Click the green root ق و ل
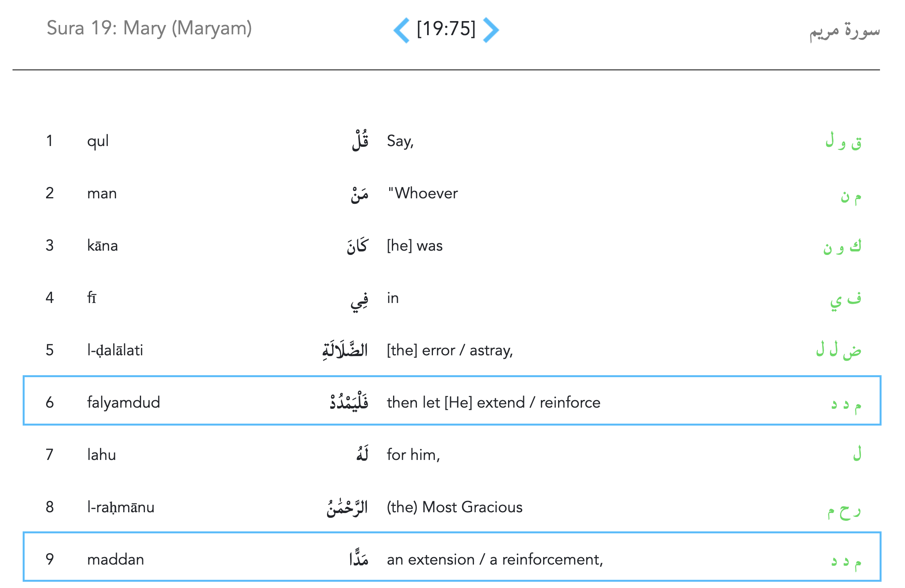This screenshot has width=905, height=588. coord(843,141)
